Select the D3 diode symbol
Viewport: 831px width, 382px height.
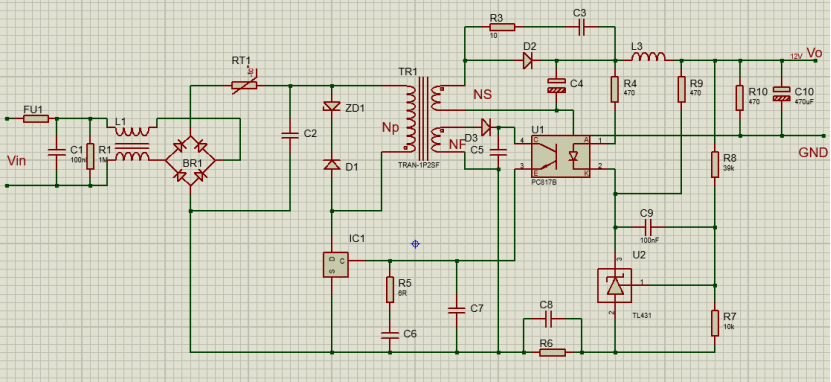[x=487, y=127]
